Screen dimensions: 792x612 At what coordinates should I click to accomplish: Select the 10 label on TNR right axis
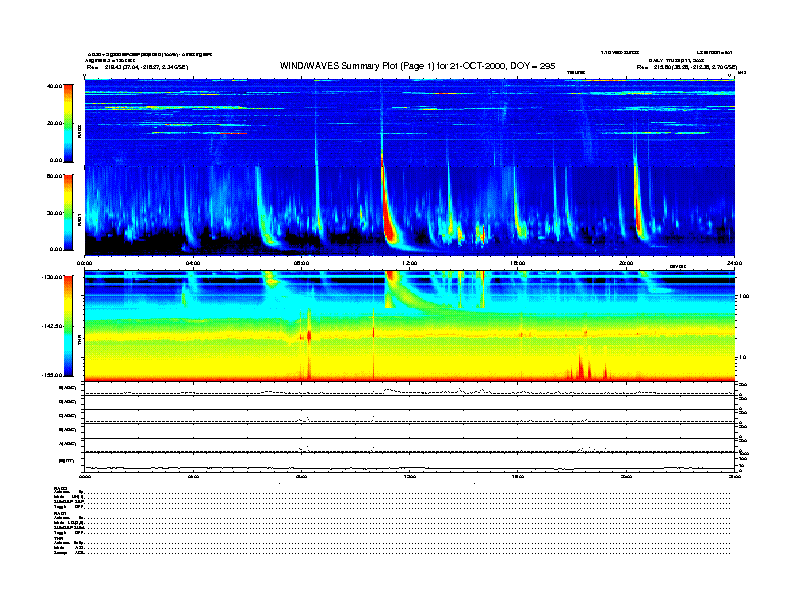click(742, 358)
